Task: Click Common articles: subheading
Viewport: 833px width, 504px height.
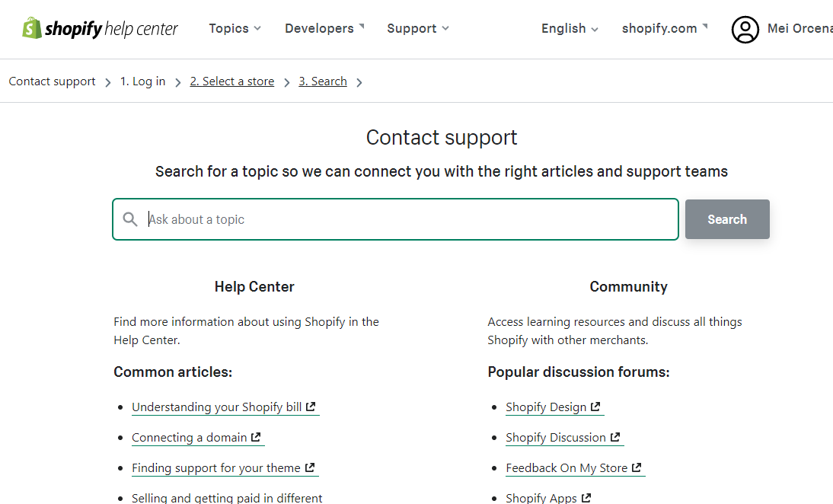Action: tap(173, 372)
